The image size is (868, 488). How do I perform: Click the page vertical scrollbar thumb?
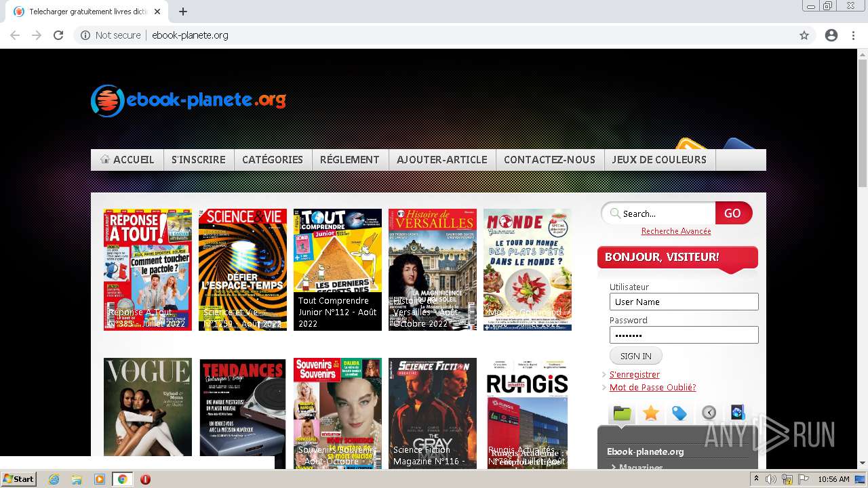tap(863, 122)
